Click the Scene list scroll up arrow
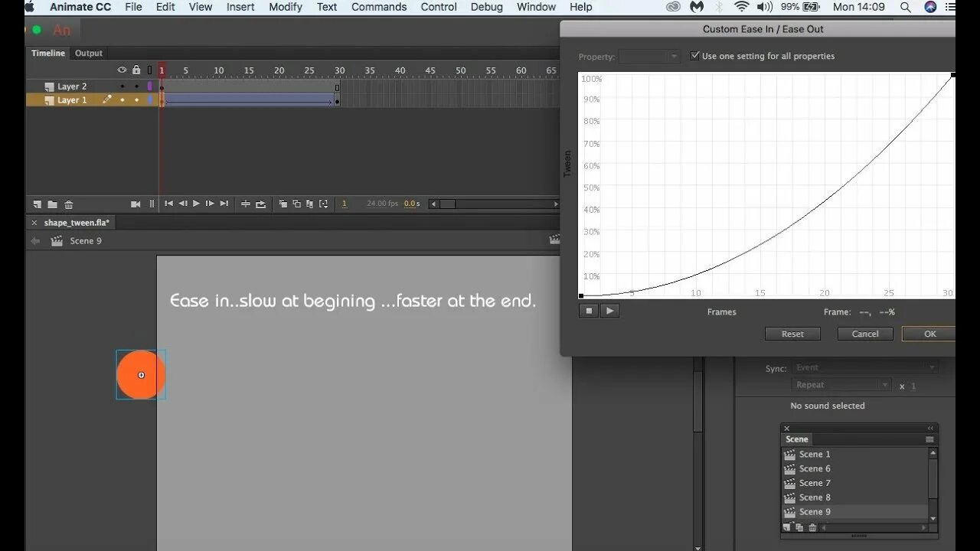 pyautogui.click(x=933, y=454)
